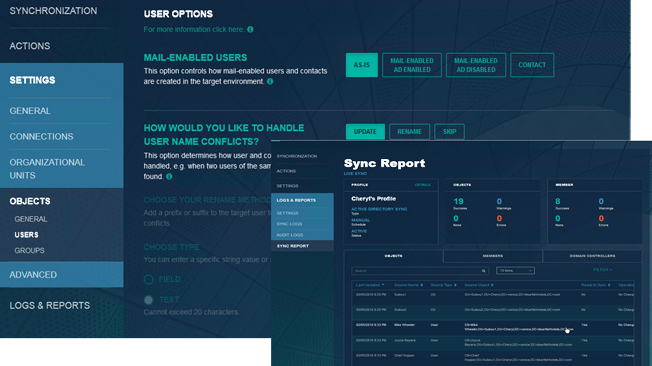Switch to the Members tab in Sync Report
652x366 pixels.
click(493, 256)
